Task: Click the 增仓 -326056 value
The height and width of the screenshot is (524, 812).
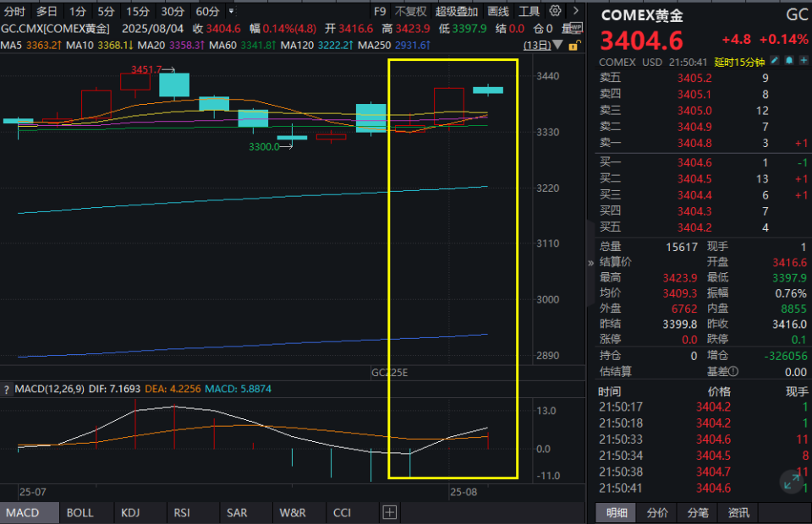Action: [786, 356]
